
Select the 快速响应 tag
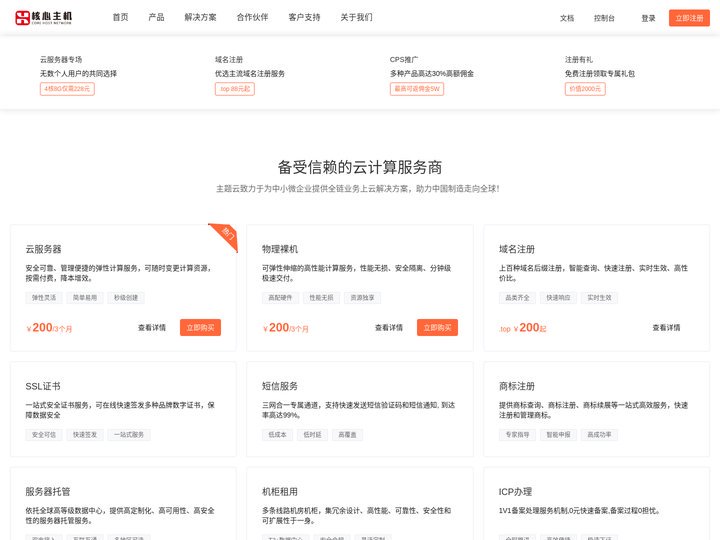558,298
